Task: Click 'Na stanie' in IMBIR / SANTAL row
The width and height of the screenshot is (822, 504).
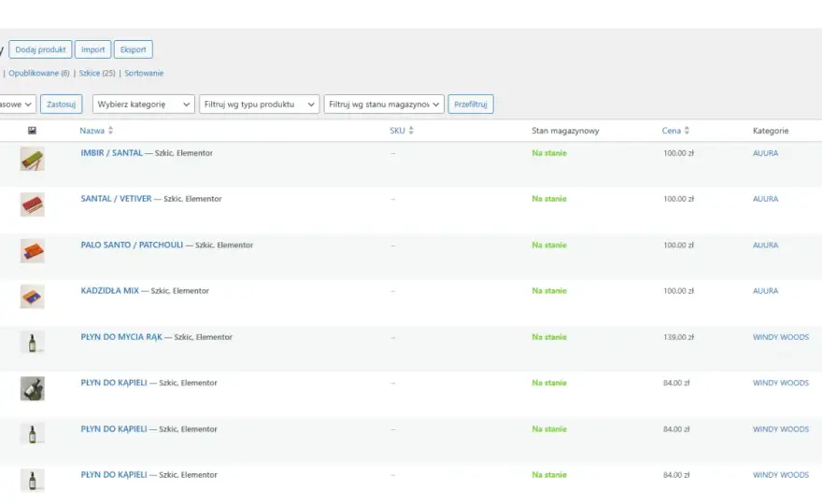Action: click(549, 153)
